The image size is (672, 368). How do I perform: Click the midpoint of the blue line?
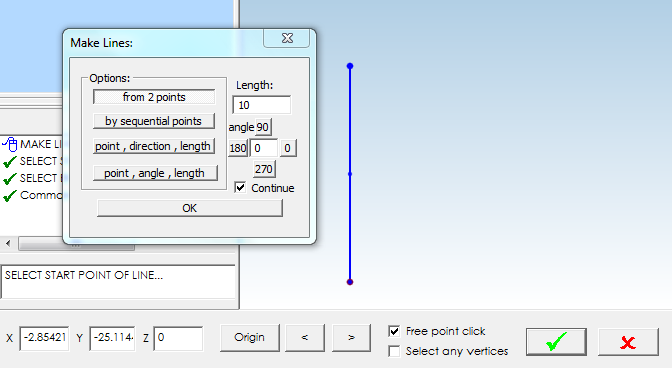coord(350,174)
